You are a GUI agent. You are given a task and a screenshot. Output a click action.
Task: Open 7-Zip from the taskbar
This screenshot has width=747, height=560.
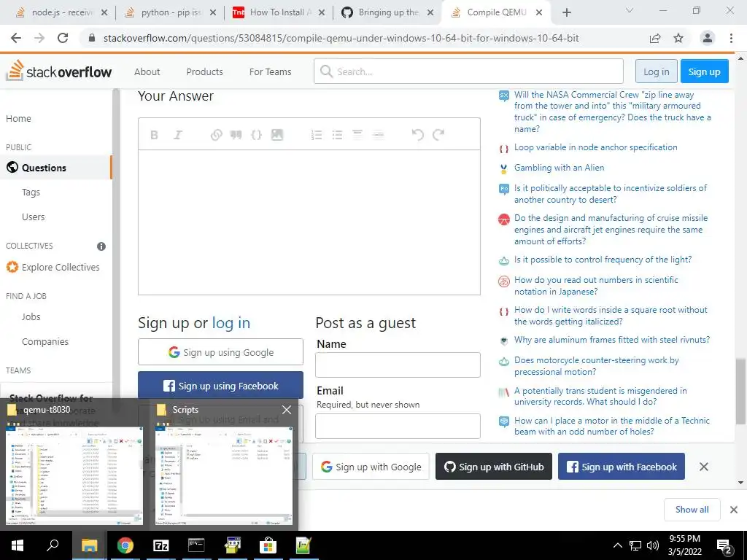(161, 545)
